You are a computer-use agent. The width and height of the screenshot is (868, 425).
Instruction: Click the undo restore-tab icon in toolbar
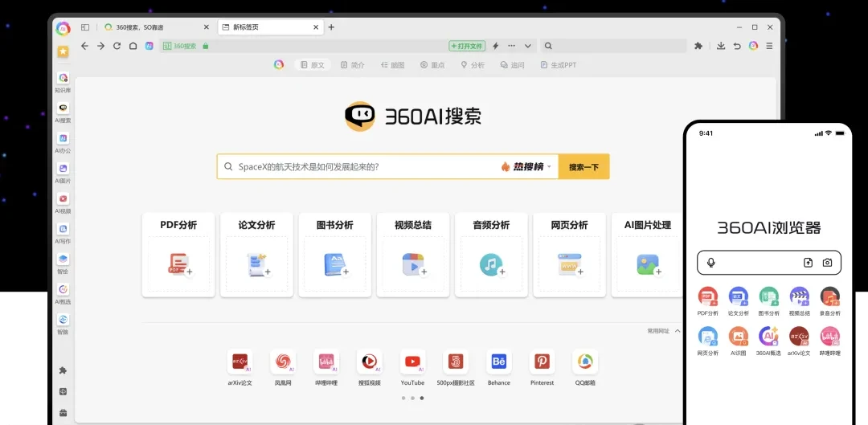coord(737,46)
